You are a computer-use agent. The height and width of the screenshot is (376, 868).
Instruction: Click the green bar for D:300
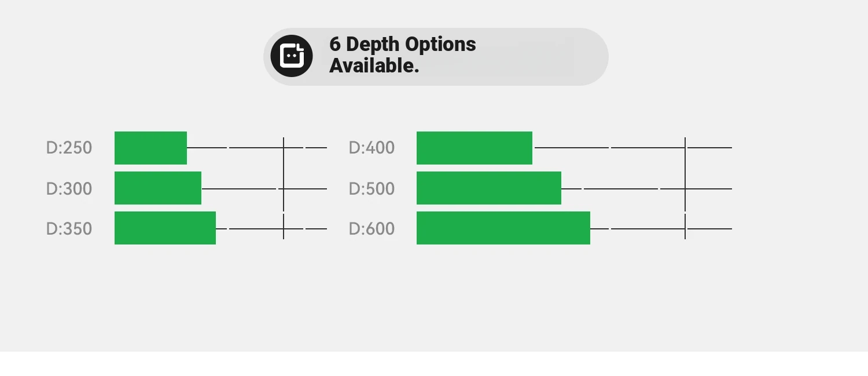tap(158, 188)
